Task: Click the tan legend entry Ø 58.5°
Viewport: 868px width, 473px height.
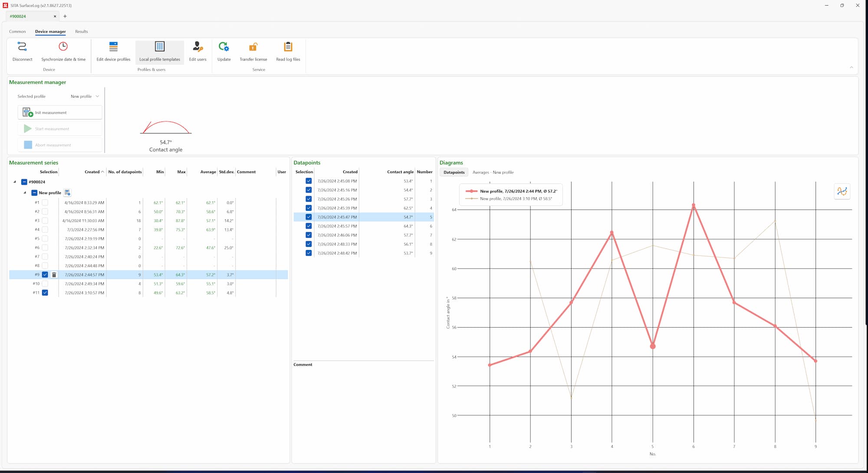Action: (x=508, y=199)
